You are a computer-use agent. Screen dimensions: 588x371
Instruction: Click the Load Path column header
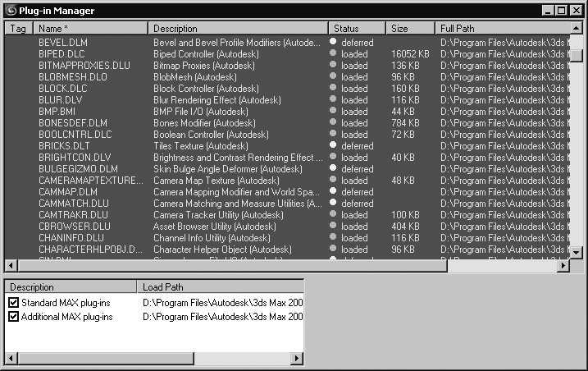pyautogui.click(x=220, y=287)
